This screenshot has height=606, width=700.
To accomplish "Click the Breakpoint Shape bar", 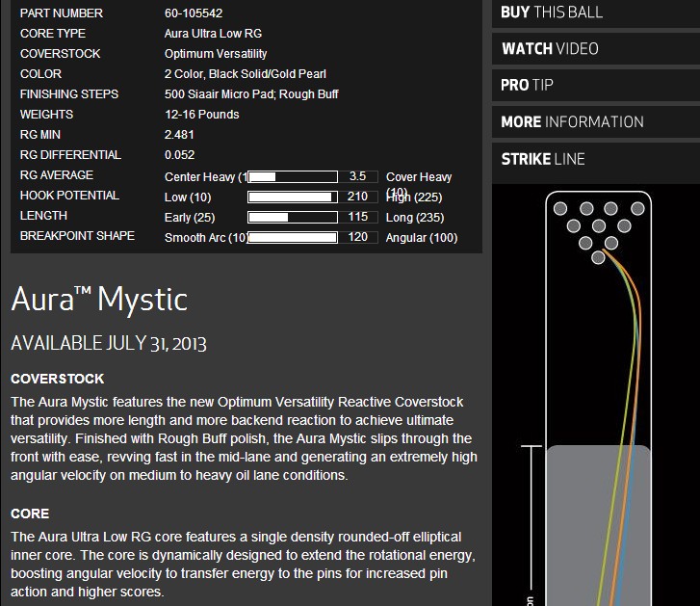I will (x=293, y=237).
